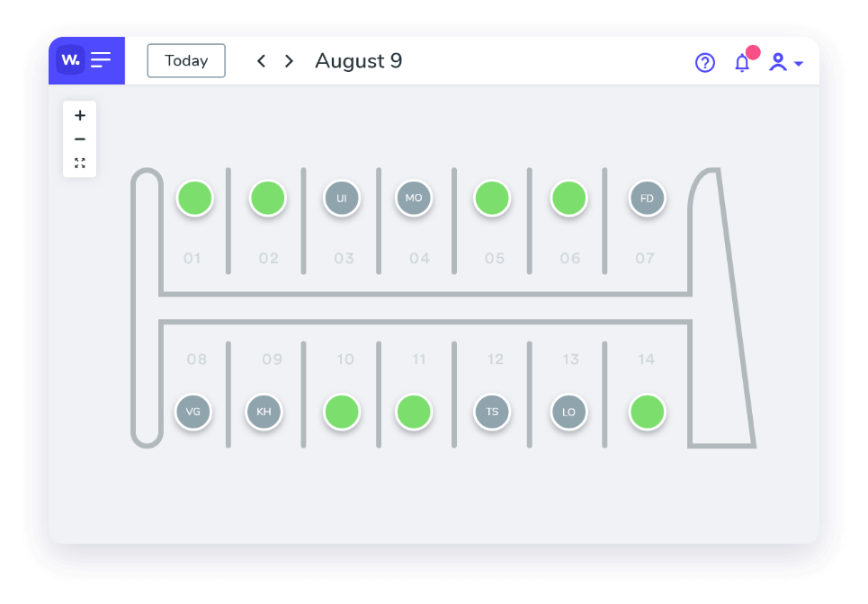The image size is (868, 604).
Task: Open the notifications bell
Action: pyautogui.click(x=742, y=62)
